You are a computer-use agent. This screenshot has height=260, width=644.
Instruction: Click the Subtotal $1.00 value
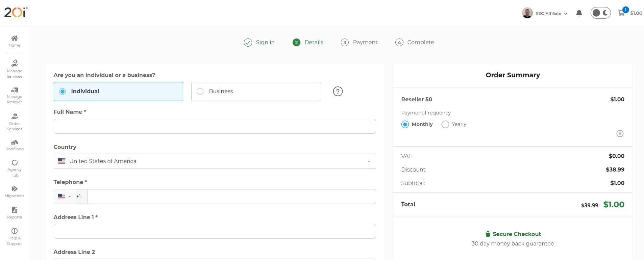click(x=617, y=183)
